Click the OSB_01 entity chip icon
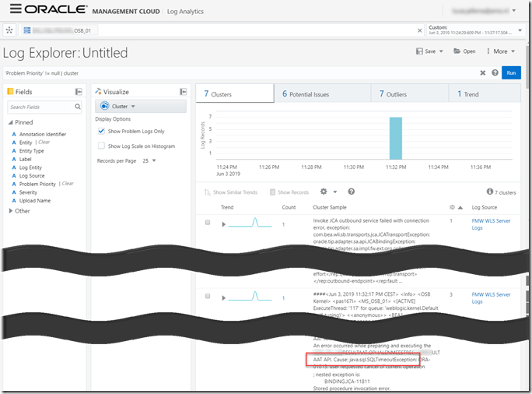 [x=26, y=30]
